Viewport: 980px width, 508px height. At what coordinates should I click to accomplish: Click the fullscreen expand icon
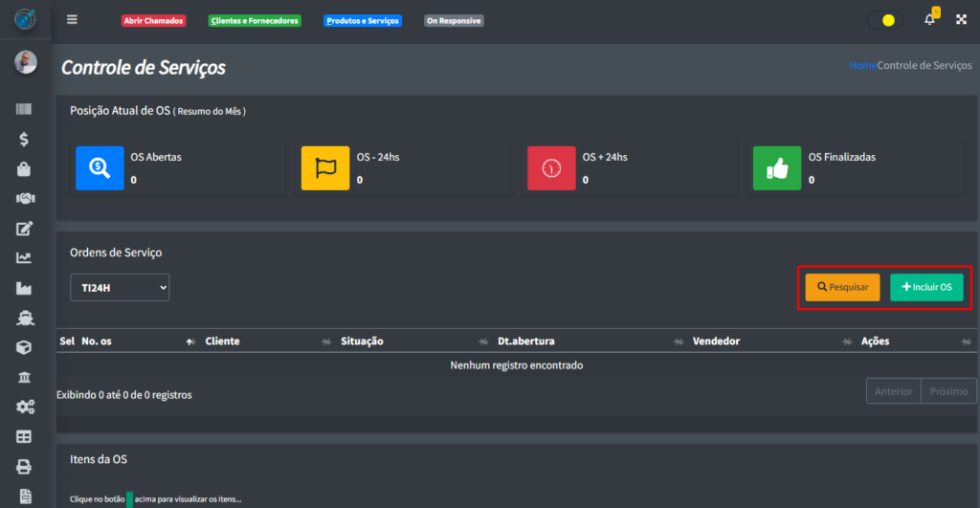coord(962,20)
